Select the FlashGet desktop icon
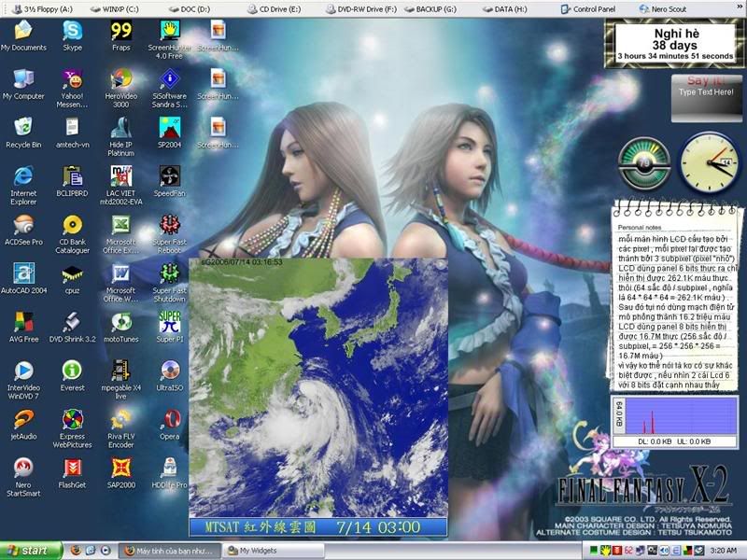The height and width of the screenshot is (560, 747). coord(73,473)
